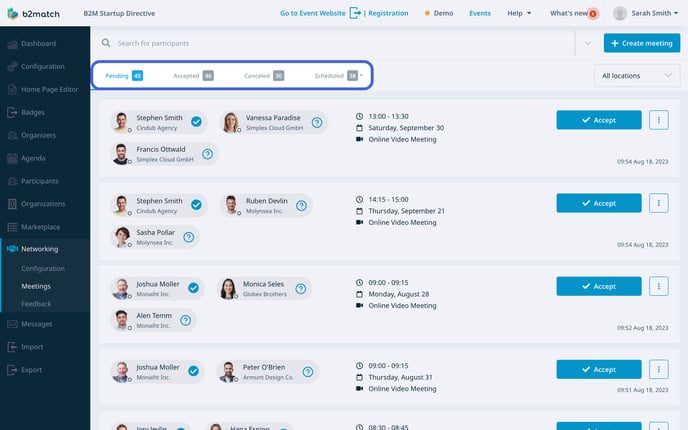Click into Search for participants field

click(342, 43)
